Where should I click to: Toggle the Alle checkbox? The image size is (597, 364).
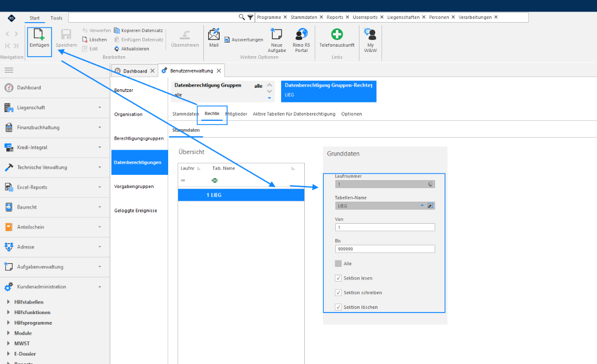coord(338,264)
